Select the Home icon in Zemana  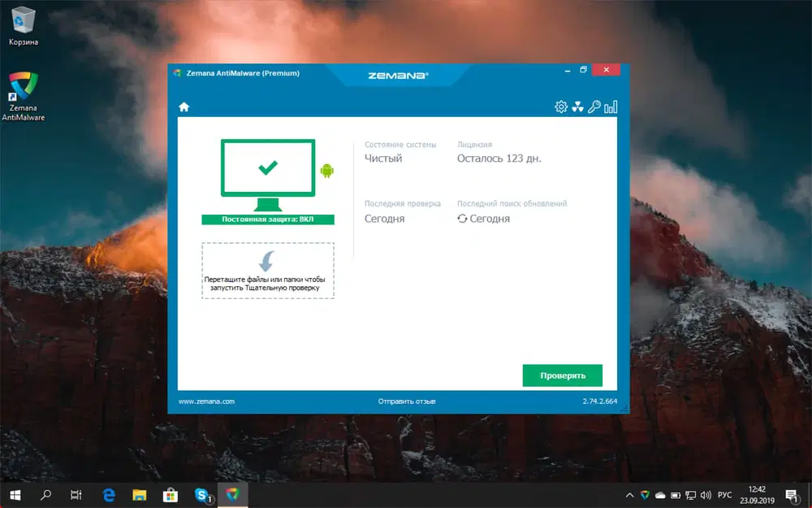(x=184, y=106)
